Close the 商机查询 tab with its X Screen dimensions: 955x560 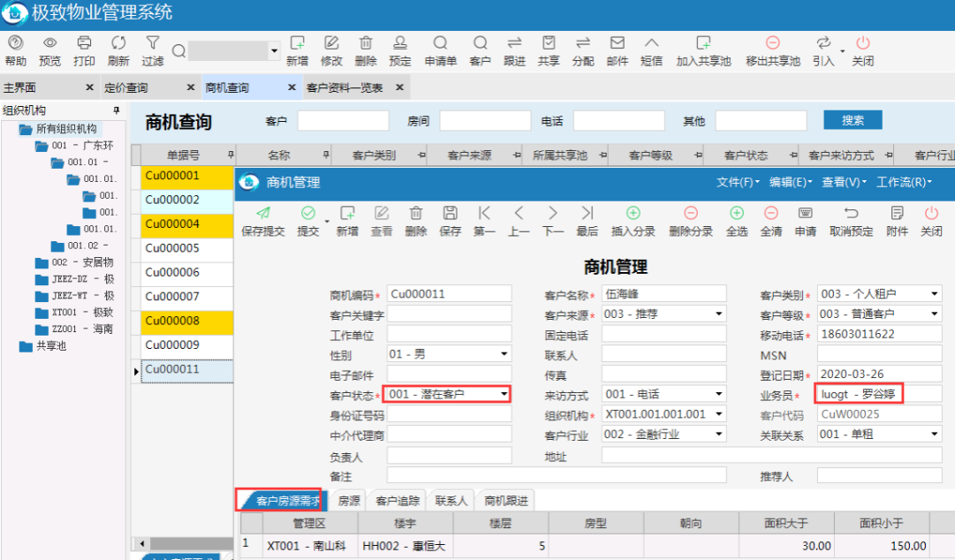292,87
